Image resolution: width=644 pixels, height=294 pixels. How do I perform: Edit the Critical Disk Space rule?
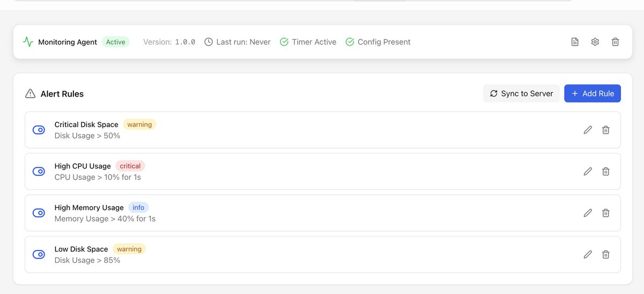[588, 130]
